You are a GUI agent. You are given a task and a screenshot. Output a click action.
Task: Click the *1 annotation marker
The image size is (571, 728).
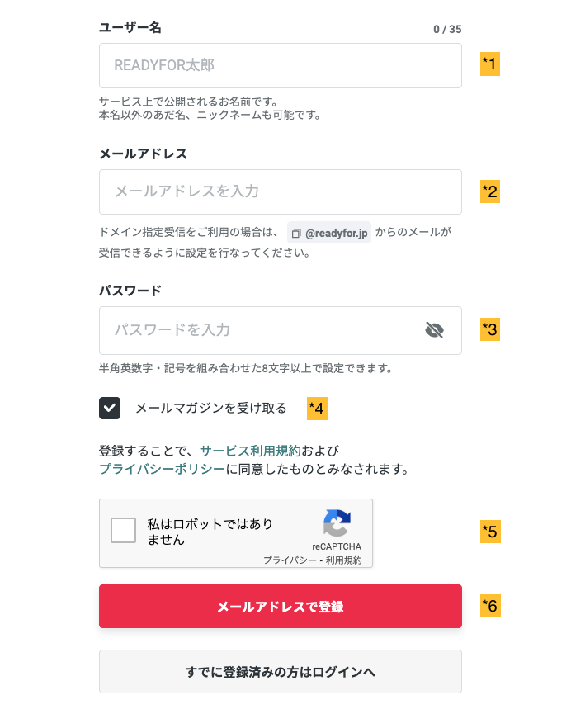tap(490, 64)
